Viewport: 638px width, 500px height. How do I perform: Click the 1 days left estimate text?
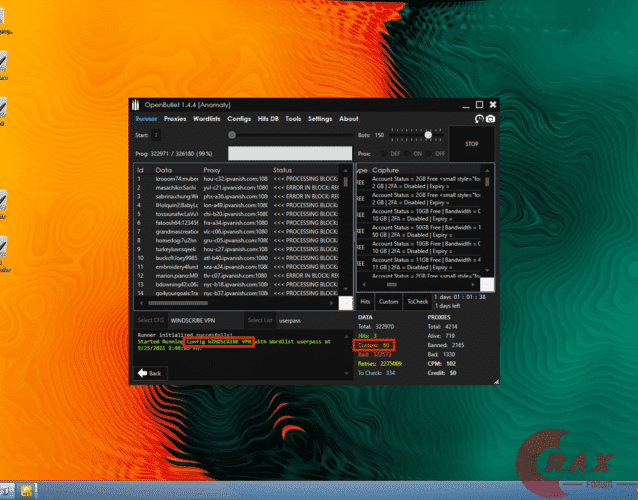pos(448,306)
